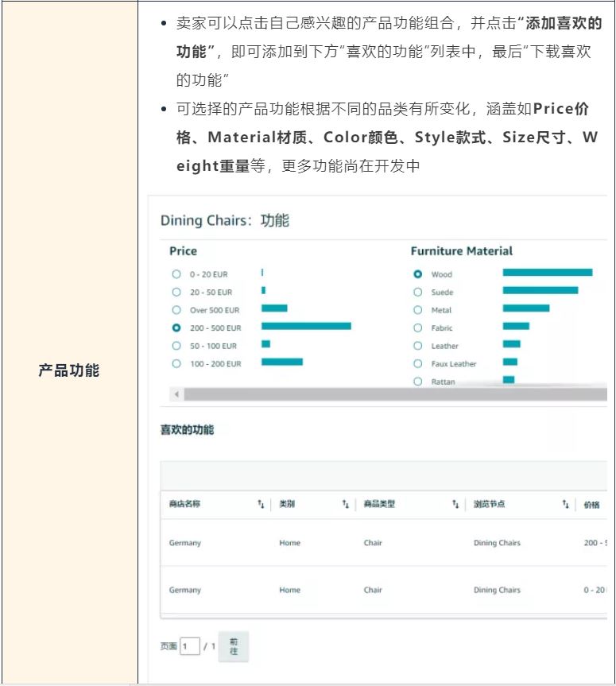The height and width of the screenshot is (686, 616).
Task: Select the 0 - 20 EUR price option
Action: [x=176, y=274]
